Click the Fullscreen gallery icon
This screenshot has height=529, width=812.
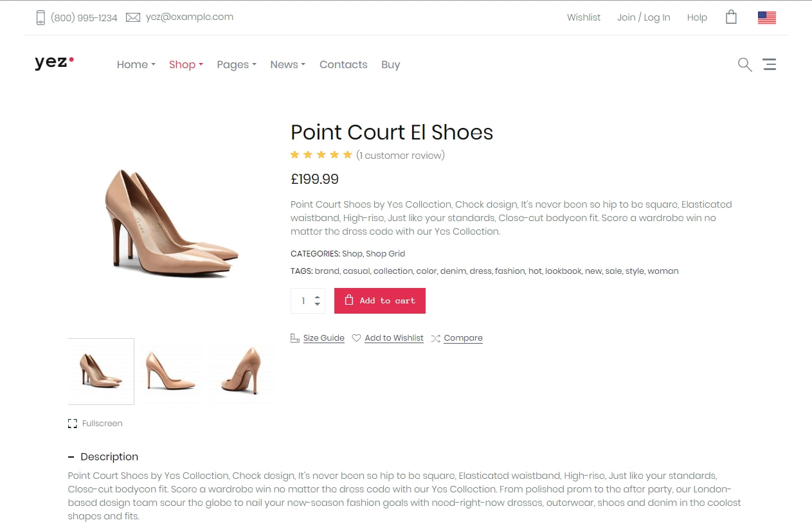pos(73,423)
